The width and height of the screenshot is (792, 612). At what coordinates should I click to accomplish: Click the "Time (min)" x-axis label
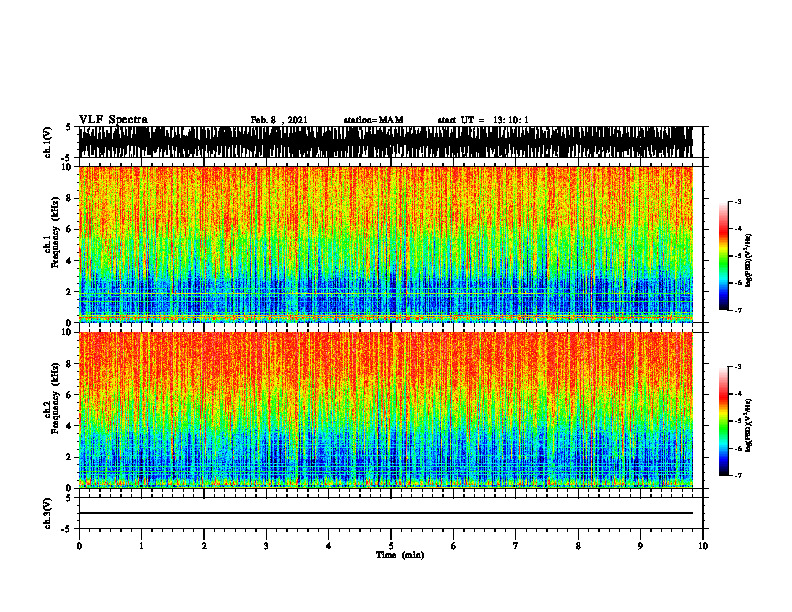click(400, 555)
